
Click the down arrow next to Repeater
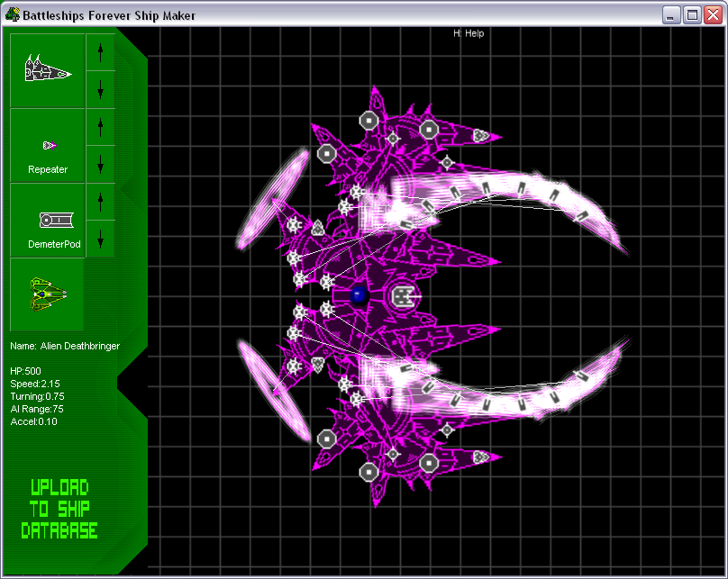point(100,164)
